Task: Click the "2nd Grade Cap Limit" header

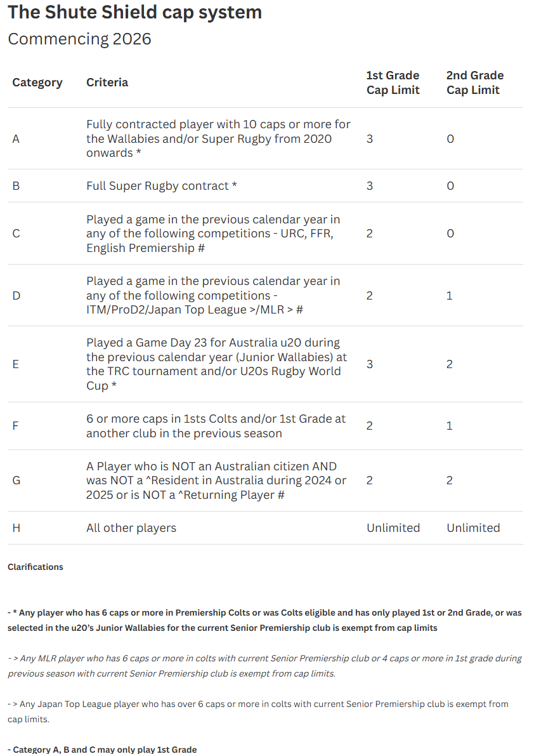Action: (x=474, y=83)
